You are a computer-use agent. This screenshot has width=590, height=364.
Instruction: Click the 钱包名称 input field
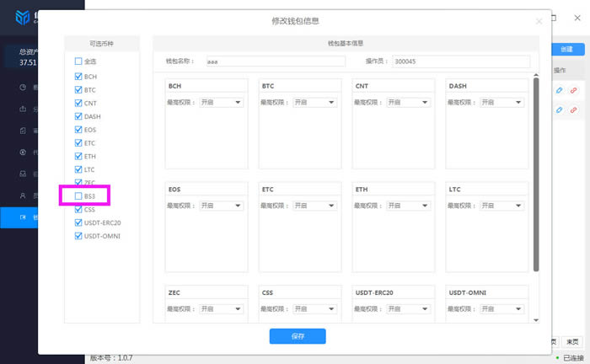tap(276, 62)
